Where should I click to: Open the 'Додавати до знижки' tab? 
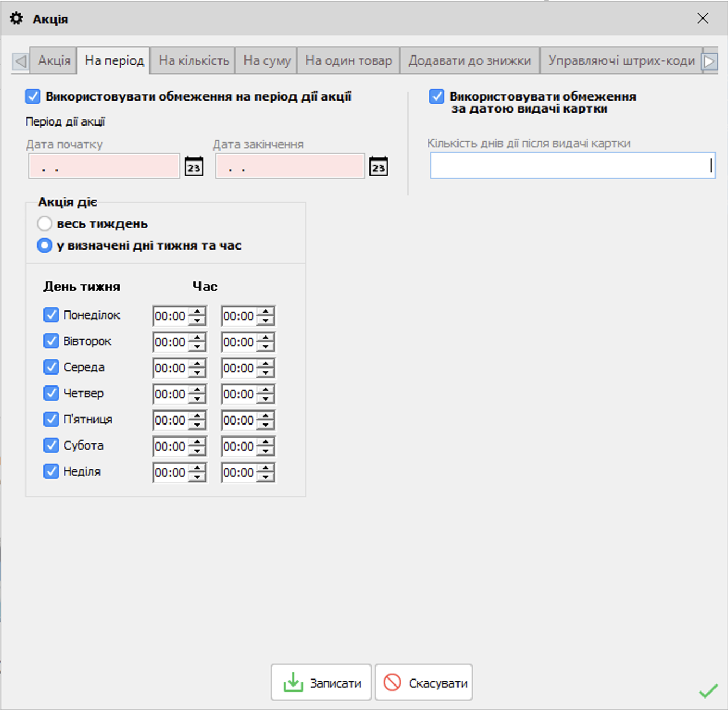pos(469,60)
